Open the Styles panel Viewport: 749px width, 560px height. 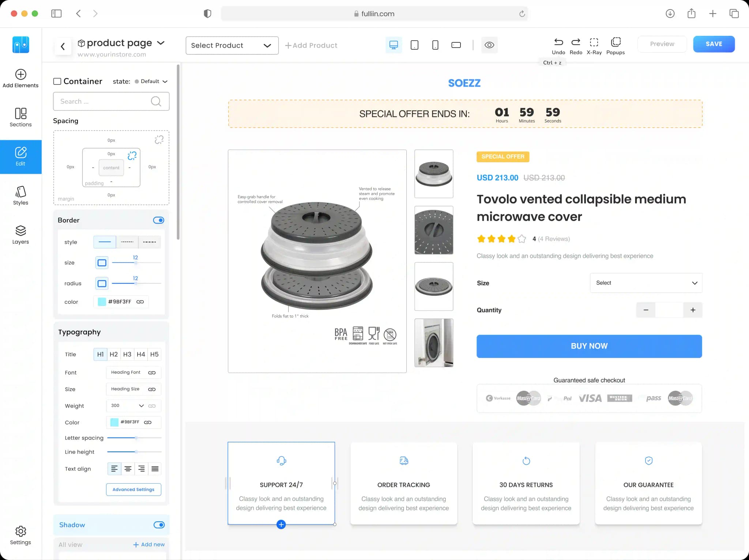[20, 196]
